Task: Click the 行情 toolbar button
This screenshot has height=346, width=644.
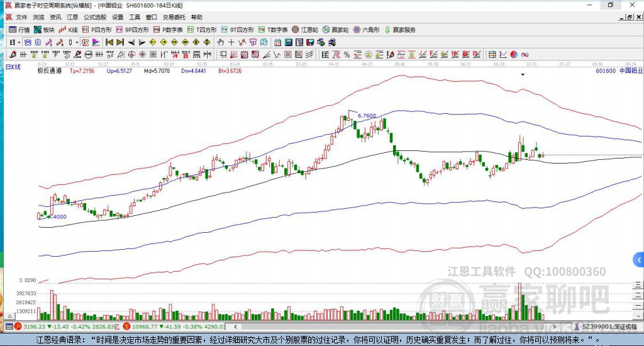Action: tap(19, 30)
